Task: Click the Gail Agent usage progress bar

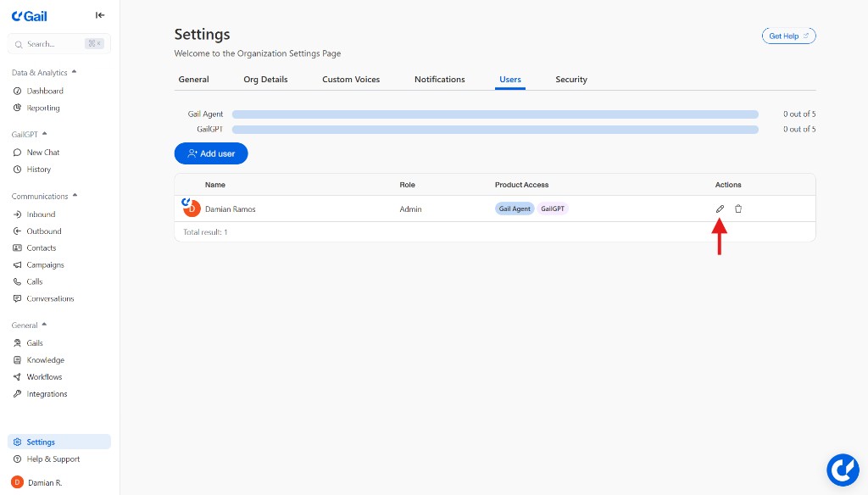Action: (x=495, y=114)
